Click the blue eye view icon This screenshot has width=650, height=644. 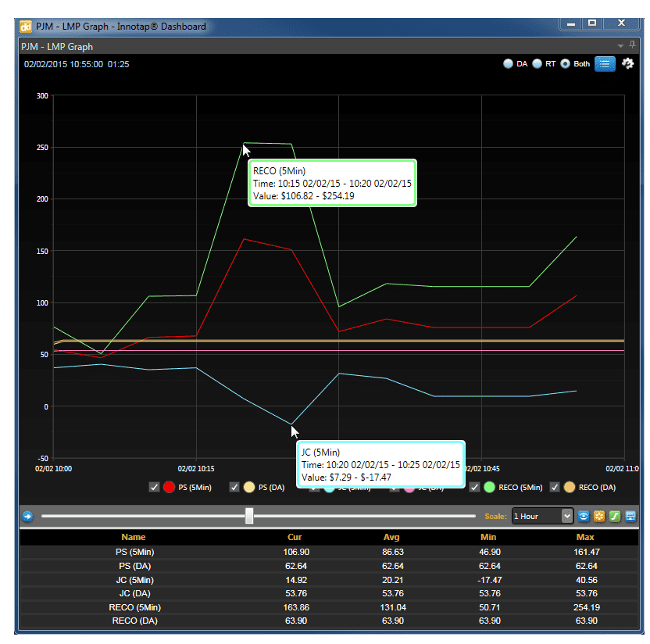[584, 517]
